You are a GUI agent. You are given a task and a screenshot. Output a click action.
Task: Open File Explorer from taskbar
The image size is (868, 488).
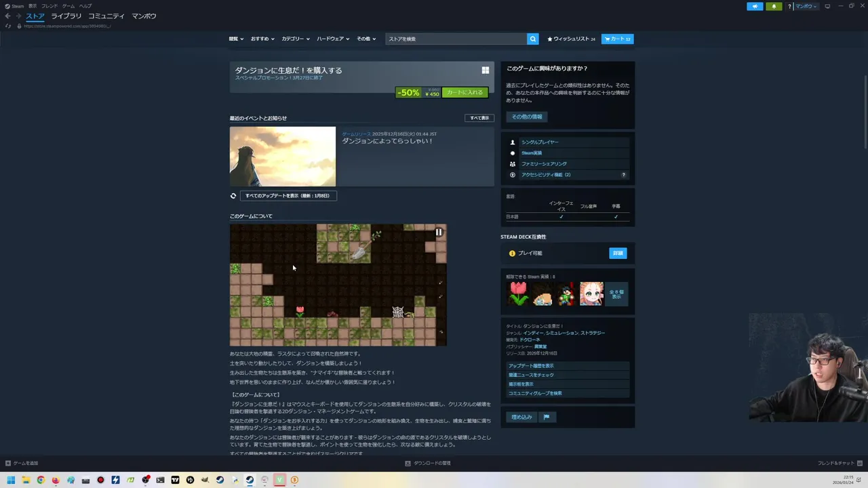(26, 480)
